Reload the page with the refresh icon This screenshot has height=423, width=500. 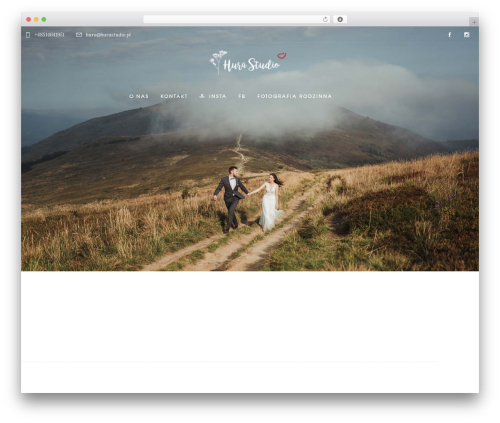coord(325,19)
